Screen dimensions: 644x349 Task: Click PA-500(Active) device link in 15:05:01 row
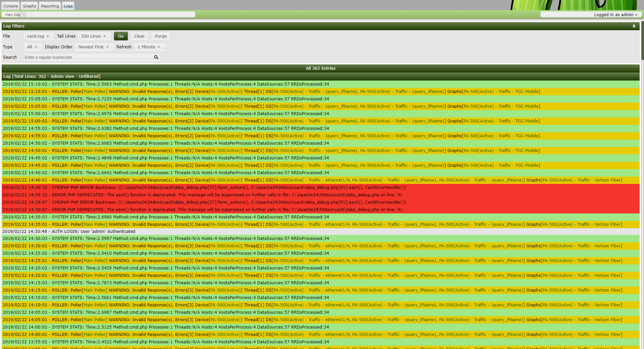pyautogui.click(x=225, y=106)
